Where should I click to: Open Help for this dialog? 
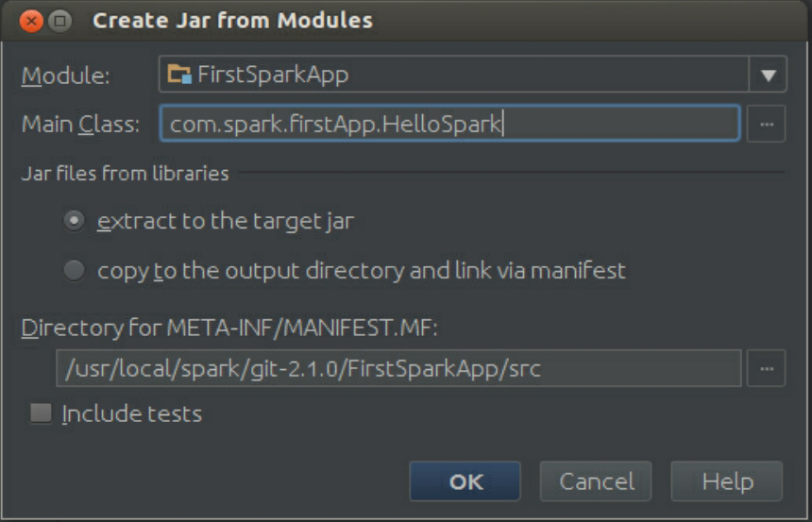pos(726,481)
